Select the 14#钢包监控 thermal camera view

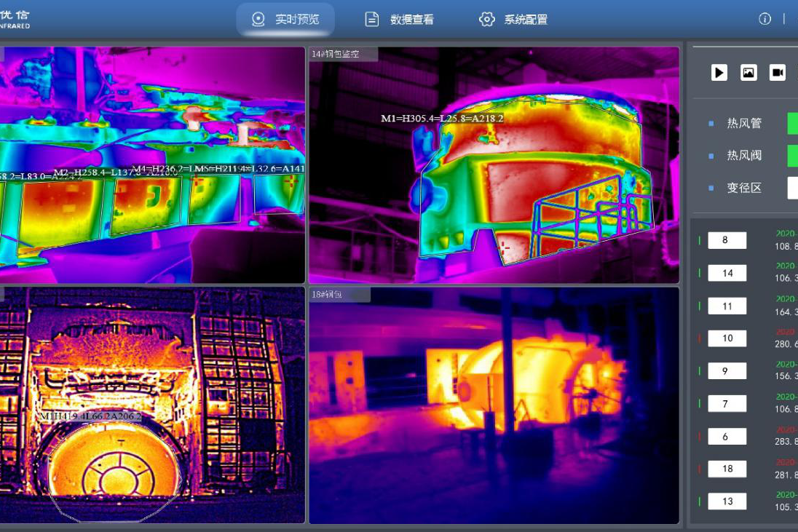pyautogui.click(x=494, y=166)
